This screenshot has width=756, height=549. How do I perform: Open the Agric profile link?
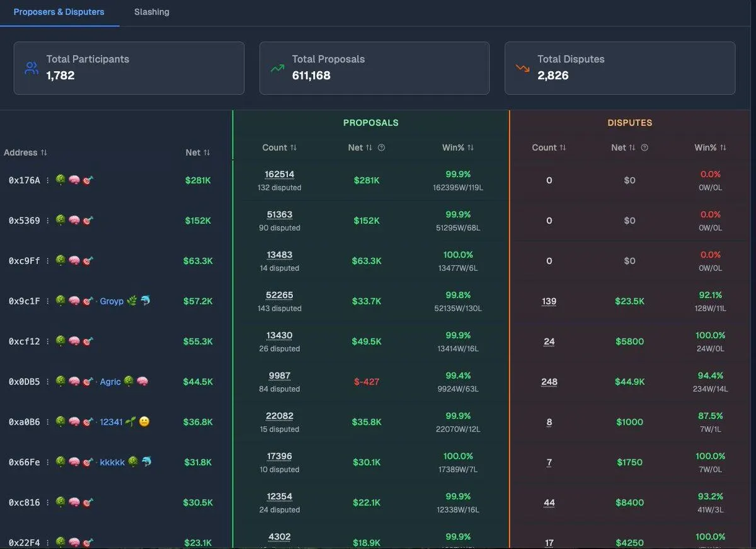point(110,382)
